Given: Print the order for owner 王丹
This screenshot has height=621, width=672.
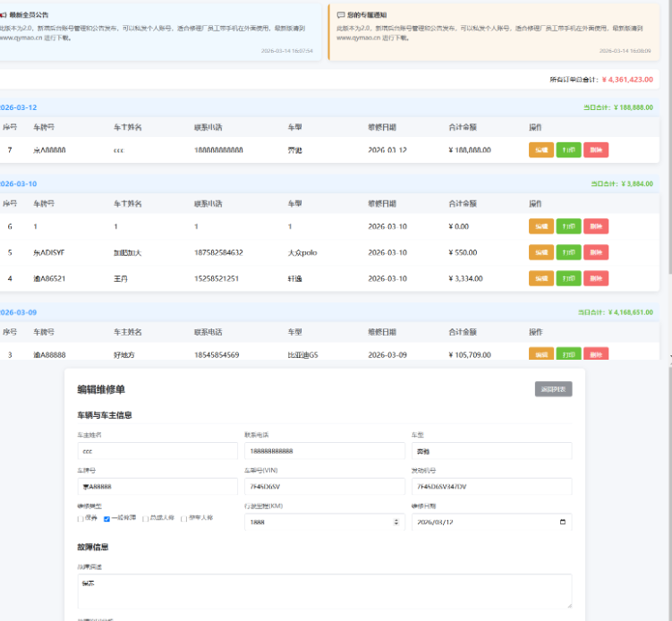Looking at the screenshot, I should [x=568, y=278].
